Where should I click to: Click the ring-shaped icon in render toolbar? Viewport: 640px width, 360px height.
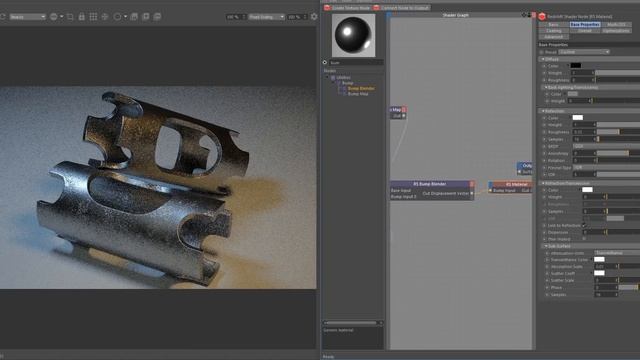(x=118, y=17)
